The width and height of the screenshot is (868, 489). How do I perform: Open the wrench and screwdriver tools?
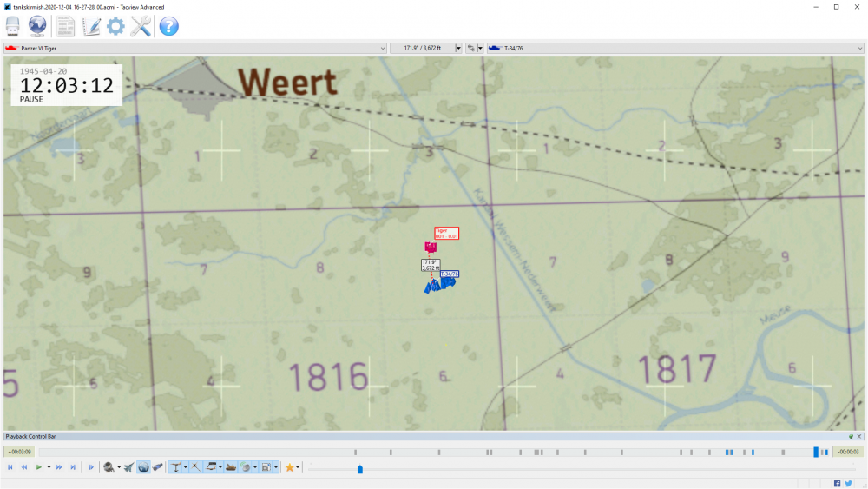coord(141,26)
